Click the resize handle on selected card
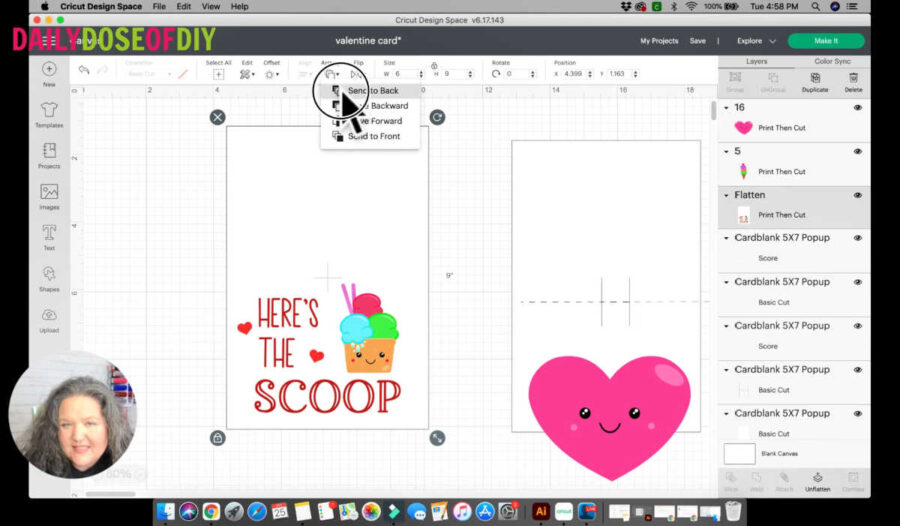This screenshot has width=900, height=526. pyautogui.click(x=437, y=438)
